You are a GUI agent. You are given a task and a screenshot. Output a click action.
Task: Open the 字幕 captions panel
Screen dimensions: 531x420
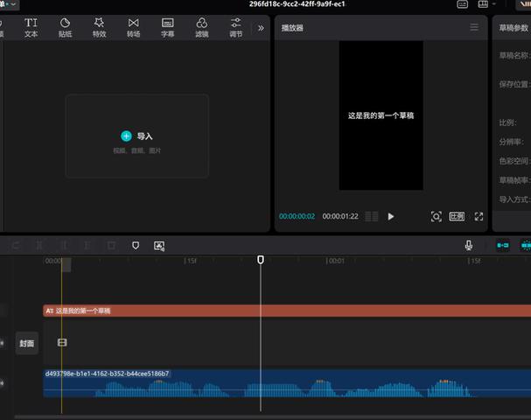pos(168,28)
